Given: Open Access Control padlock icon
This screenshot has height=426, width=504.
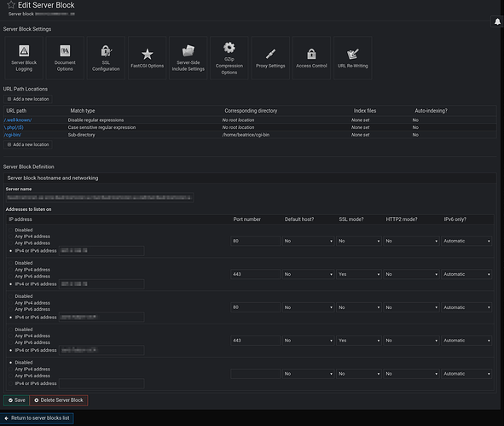Looking at the screenshot, I should [311, 58].
